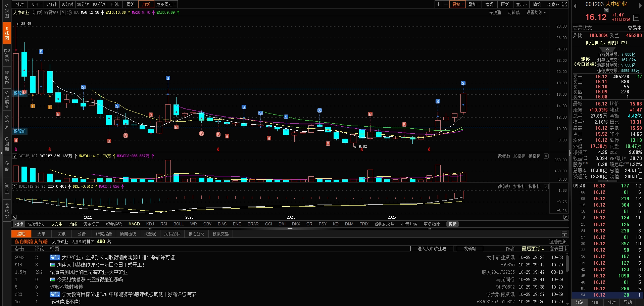The width and height of the screenshot is (644, 306).
Task: Open 设置均线 dropdown
Action: coord(536,13)
